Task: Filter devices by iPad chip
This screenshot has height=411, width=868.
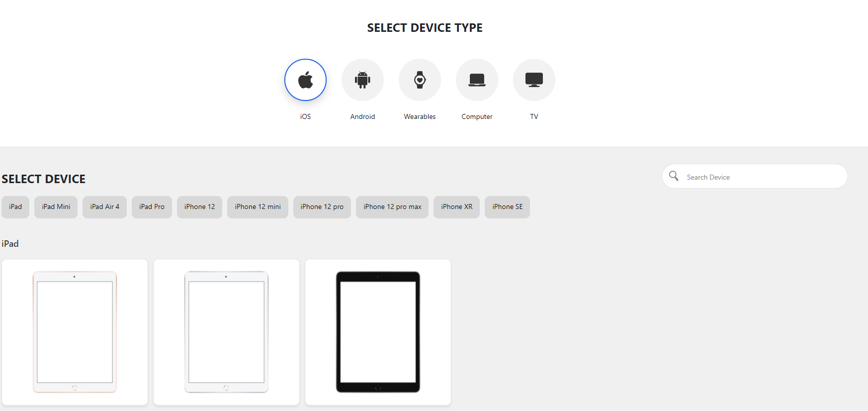Action: [15, 207]
